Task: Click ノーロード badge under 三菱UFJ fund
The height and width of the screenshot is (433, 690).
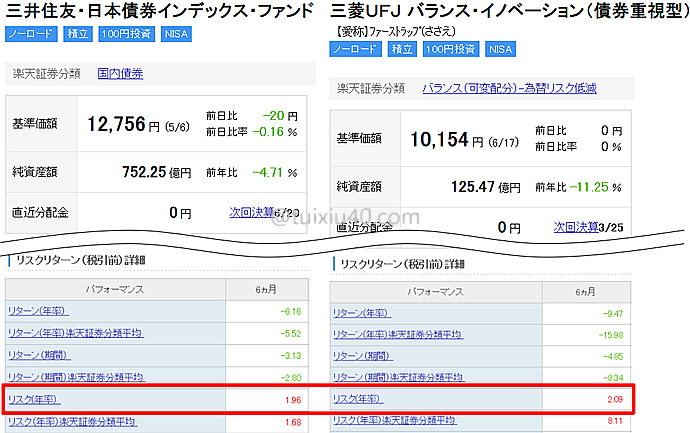Action: pyautogui.click(x=356, y=49)
